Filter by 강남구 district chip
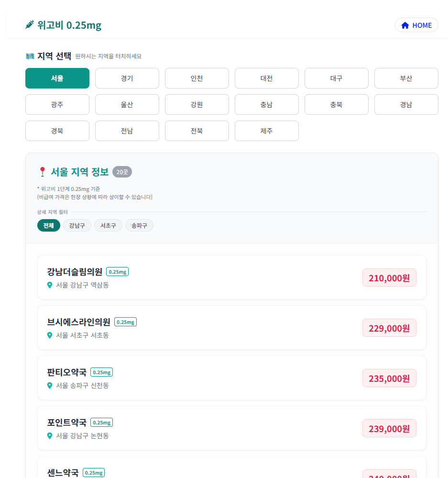The image size is (448, 478). point(77,225)
